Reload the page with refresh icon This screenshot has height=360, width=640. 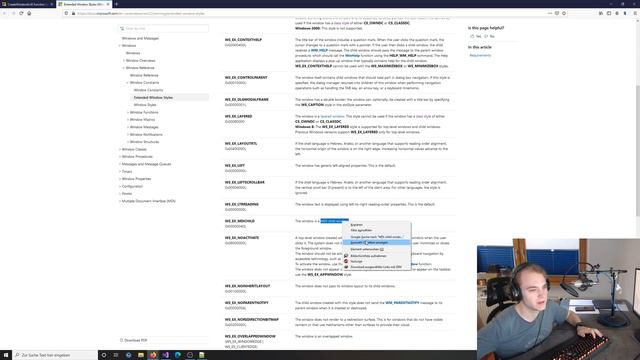pyautogui.click(x=21, y=13)
